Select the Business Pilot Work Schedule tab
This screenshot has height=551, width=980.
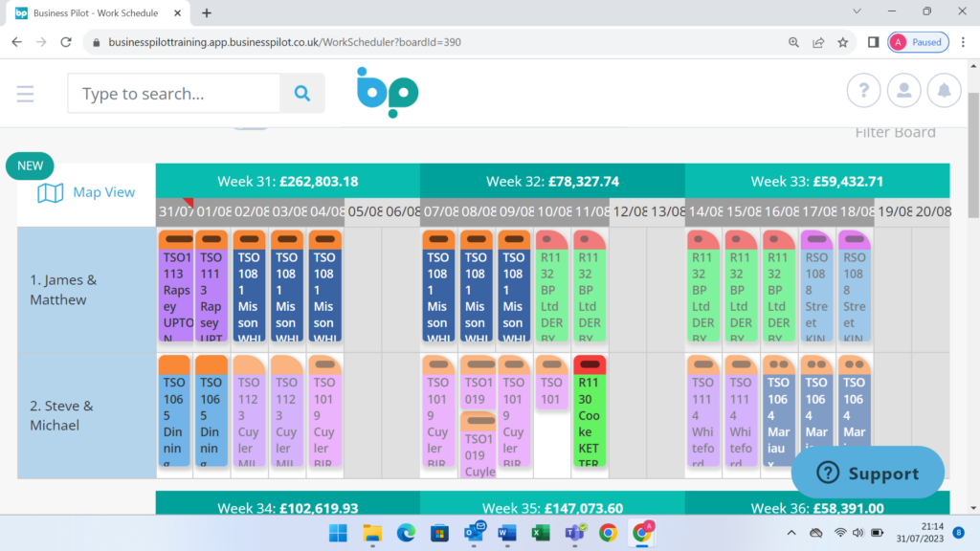(x=96, y=12)
